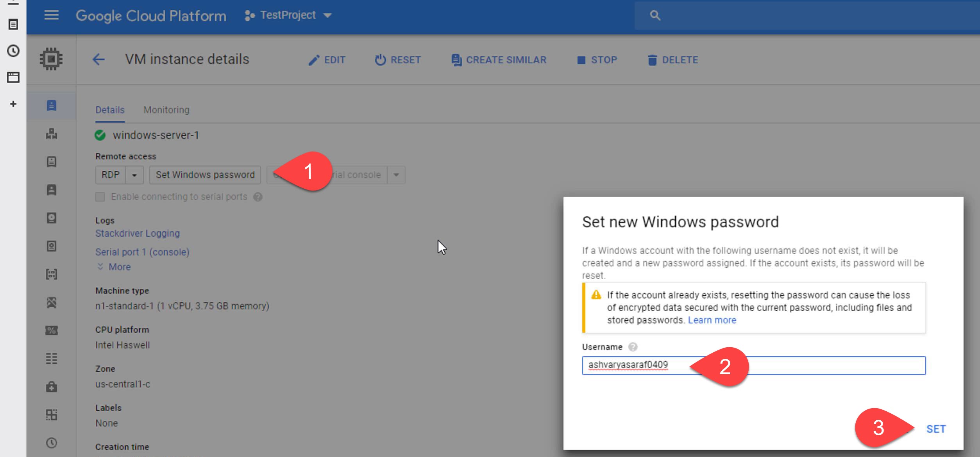
Task: Click the green running status checkmark
Action: tap(100, 135)
